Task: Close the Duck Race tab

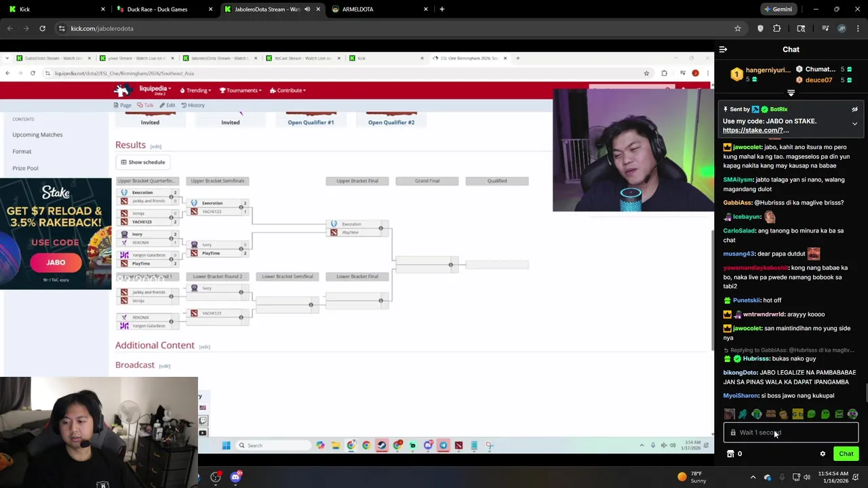Action: pyautogui.click(x=210, y=9)
